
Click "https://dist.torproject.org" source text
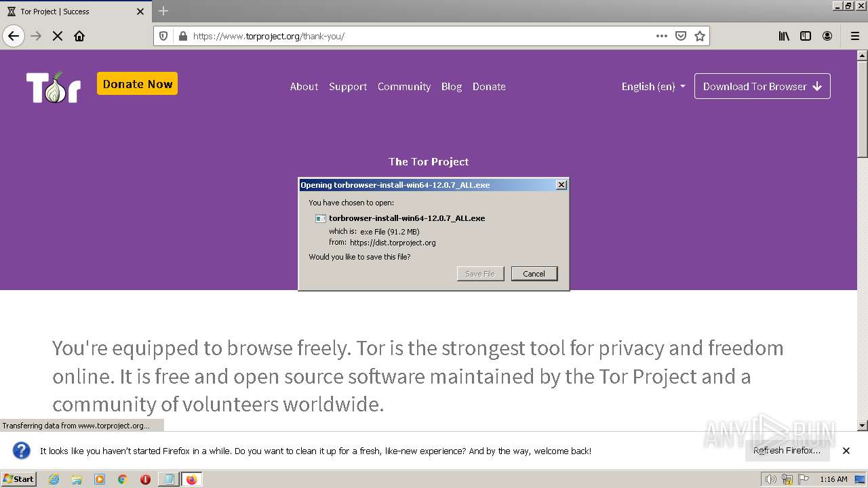coord(393,242)
